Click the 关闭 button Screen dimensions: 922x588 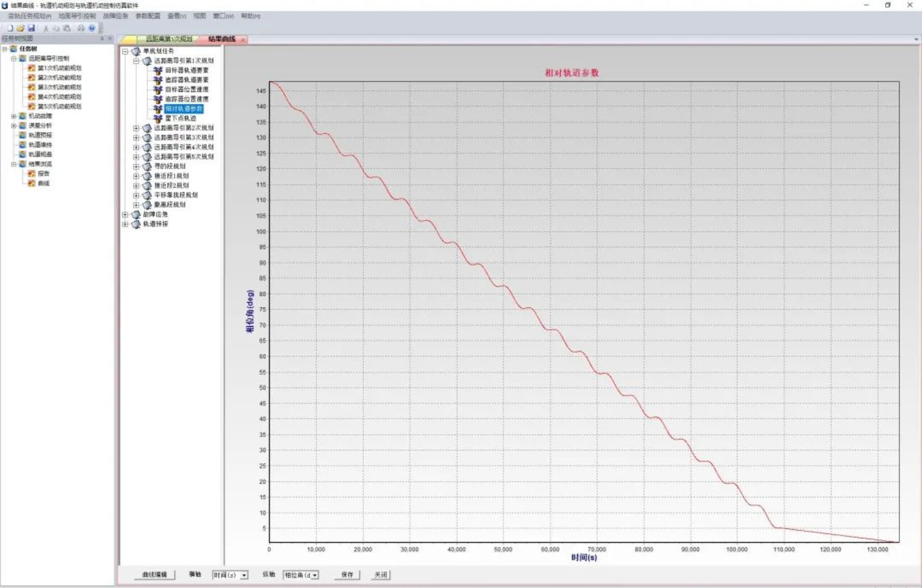pyautogui.click(x=381, y=575)
